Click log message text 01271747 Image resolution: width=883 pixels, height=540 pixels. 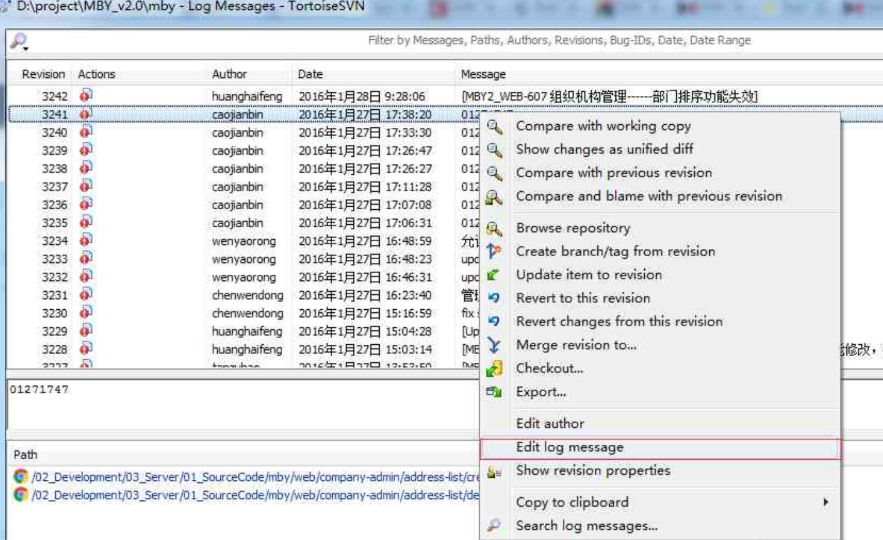[39, 389]
